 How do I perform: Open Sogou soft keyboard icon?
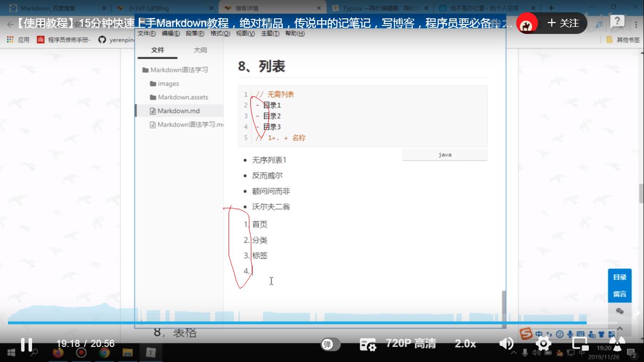pyautogui.click(x=580, y=334)
